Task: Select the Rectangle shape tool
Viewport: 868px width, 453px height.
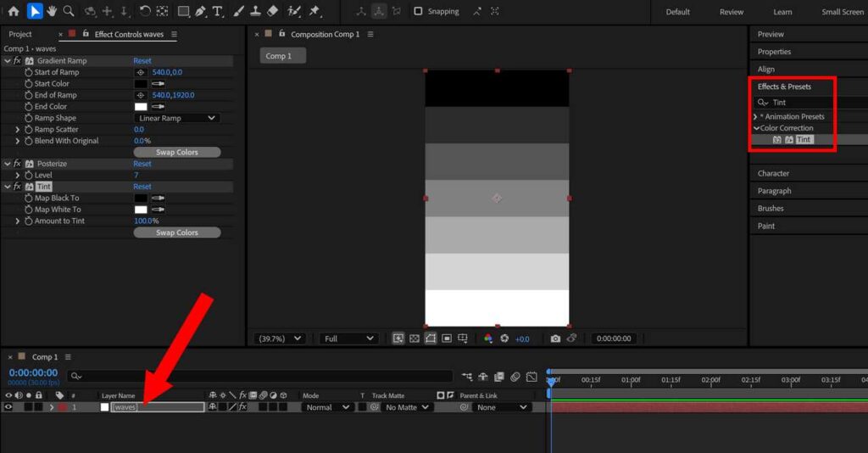Action: 183,11
